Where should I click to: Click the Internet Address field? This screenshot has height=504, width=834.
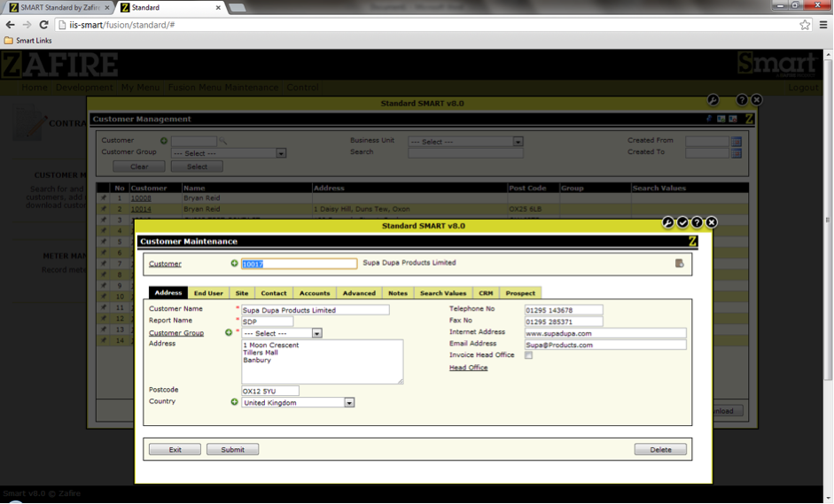tap(605, 333)
